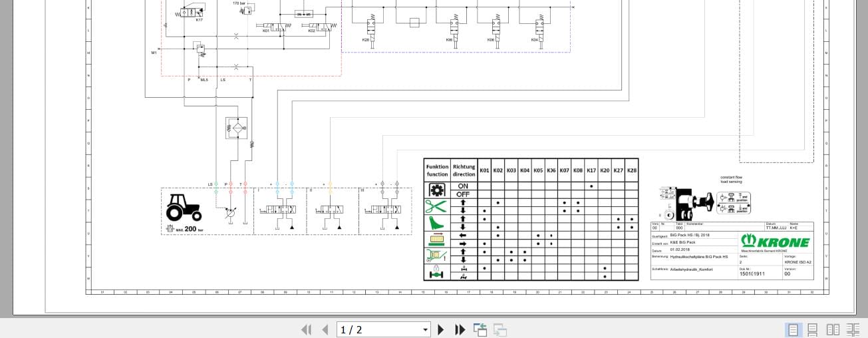The image size is (868, 338).
Task: Click the K03 column header in the table
Action: coord(511,170)
